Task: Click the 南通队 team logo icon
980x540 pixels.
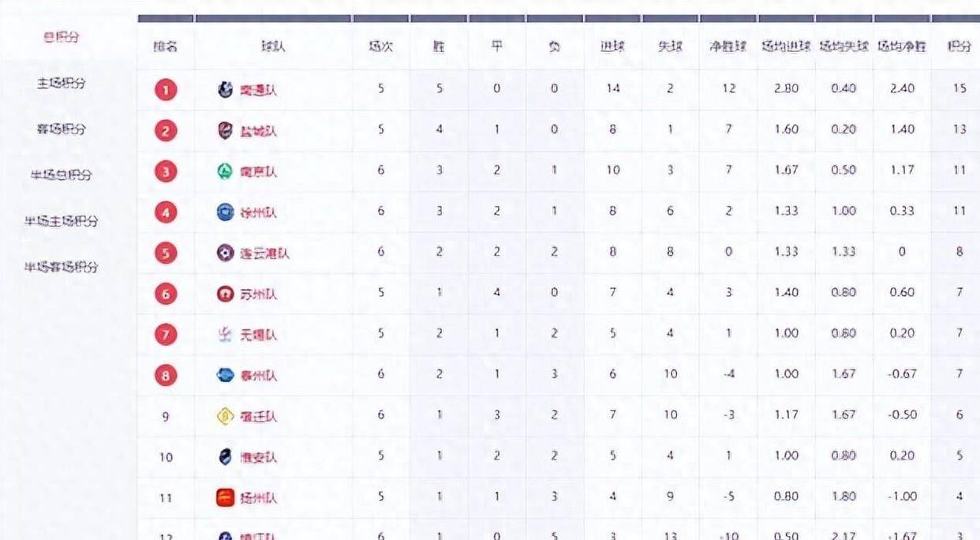Action: [x=226, y=89]
